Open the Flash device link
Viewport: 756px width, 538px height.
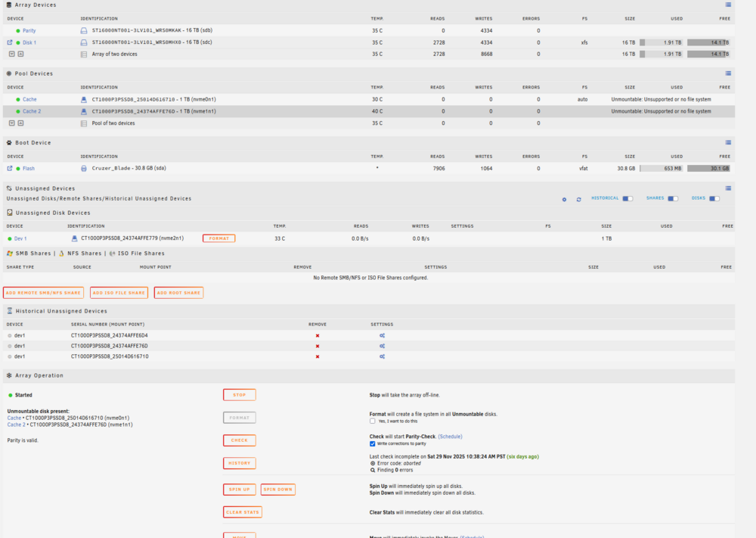[29, 169]
